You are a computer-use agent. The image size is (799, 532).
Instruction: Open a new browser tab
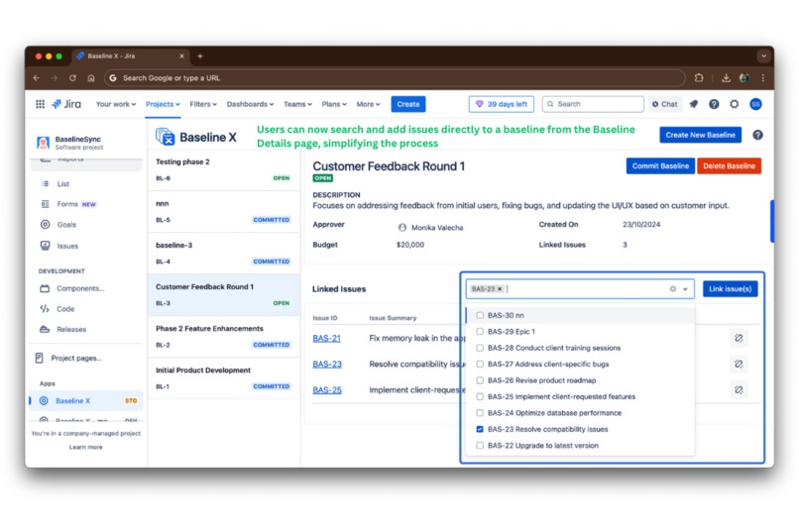click(x=200, y=56)
